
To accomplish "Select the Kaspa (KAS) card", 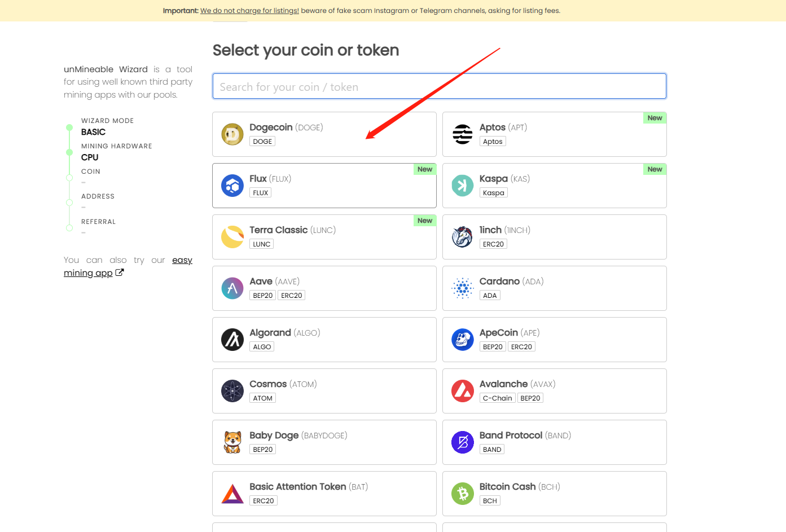I will click(555, 186).
